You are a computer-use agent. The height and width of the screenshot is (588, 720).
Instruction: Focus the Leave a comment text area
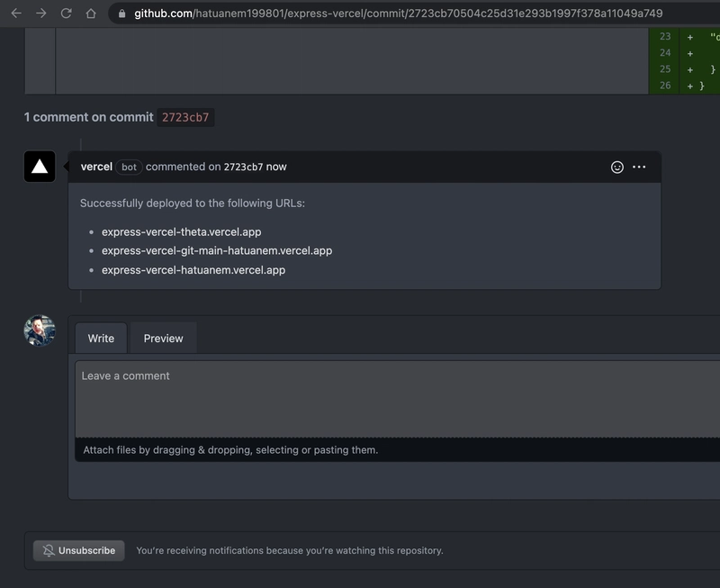398,399
